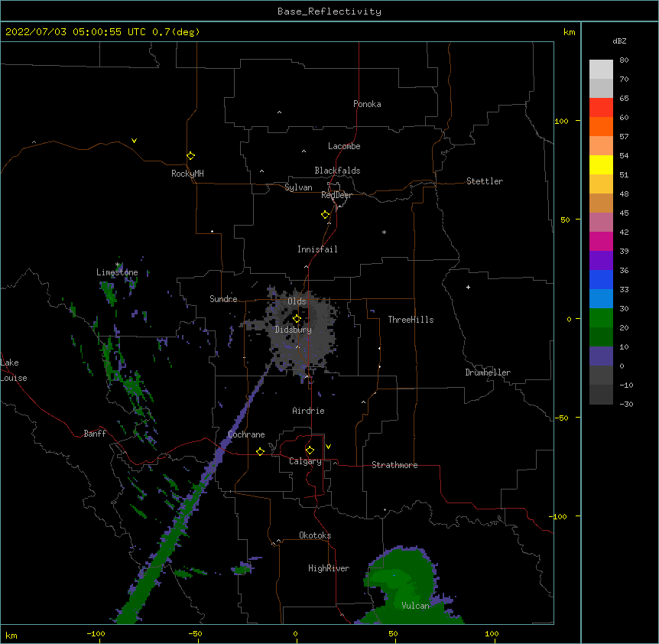Click the Okotoks city label
Screen dimensions: 659x644
tap(315, 535)
